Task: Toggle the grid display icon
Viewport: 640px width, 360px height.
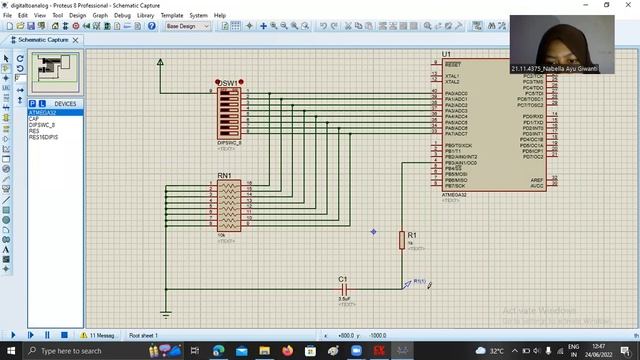Action: [x=236, y=26]
